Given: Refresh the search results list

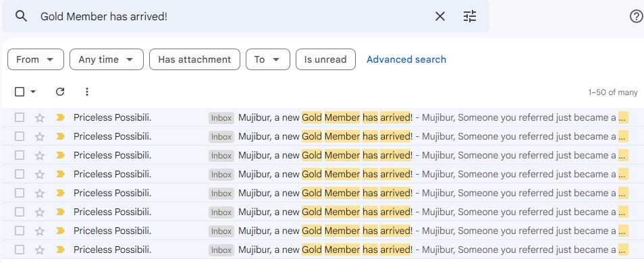Looking at the screenshot, I should tap(60, 92).
